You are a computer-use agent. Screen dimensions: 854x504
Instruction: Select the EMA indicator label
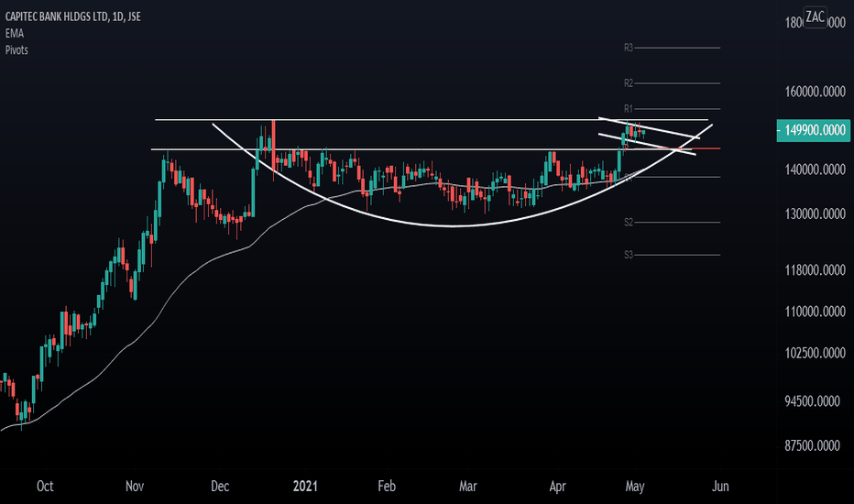pos(15,33)
